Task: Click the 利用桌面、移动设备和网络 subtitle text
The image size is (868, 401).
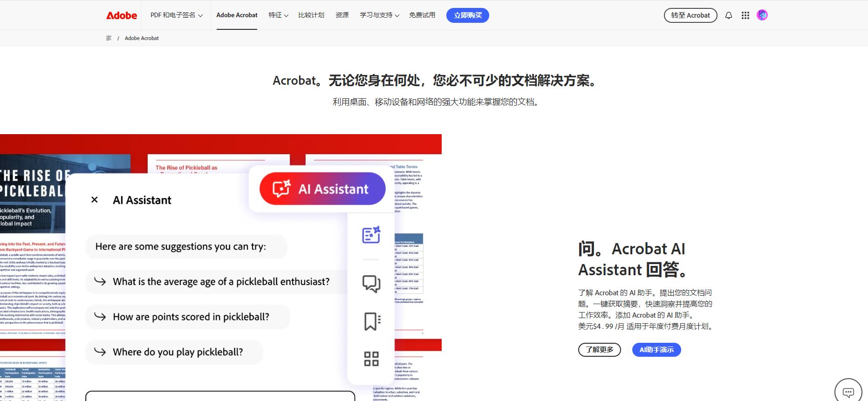Action: [x=436, y=102]
